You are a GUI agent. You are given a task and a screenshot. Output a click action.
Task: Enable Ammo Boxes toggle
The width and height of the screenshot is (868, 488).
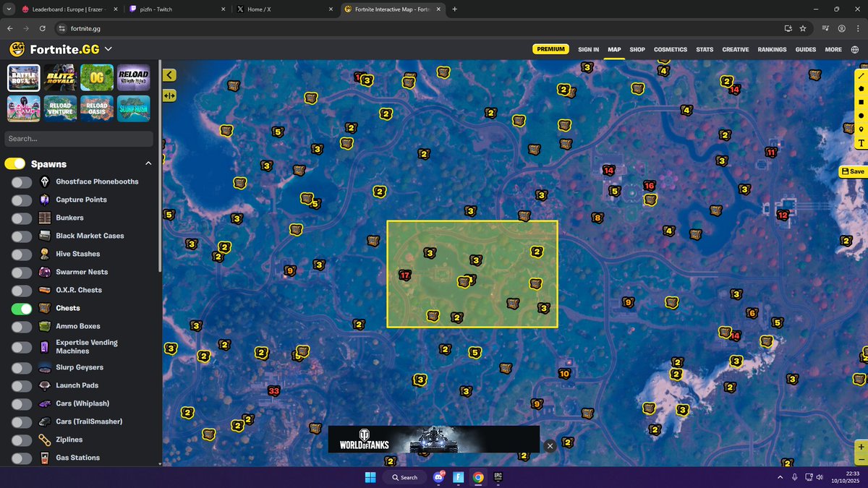point(22,327)
